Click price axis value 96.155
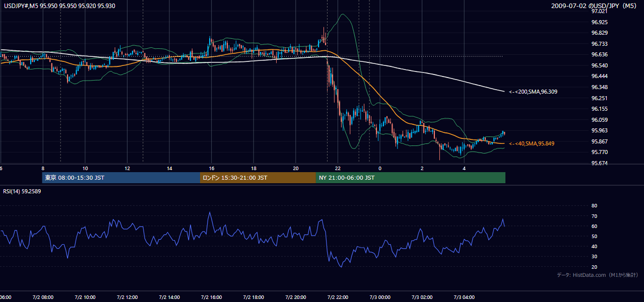The height and width of the screenshot is (302, 644). pyautogui.click(x=600, y=109)
